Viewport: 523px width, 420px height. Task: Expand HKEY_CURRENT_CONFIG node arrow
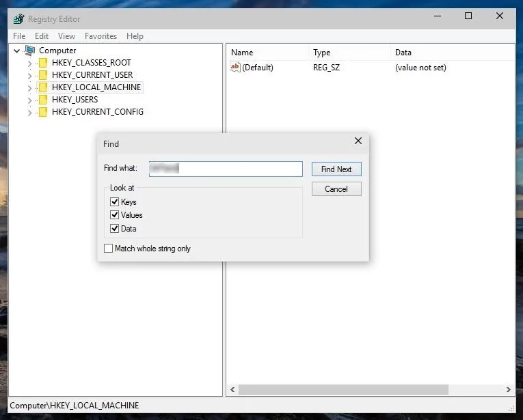coord(29,113)
